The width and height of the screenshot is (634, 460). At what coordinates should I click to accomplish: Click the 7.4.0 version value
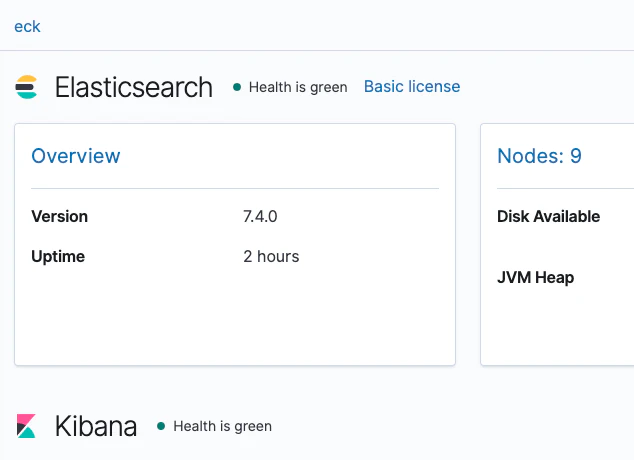(260, 217)
